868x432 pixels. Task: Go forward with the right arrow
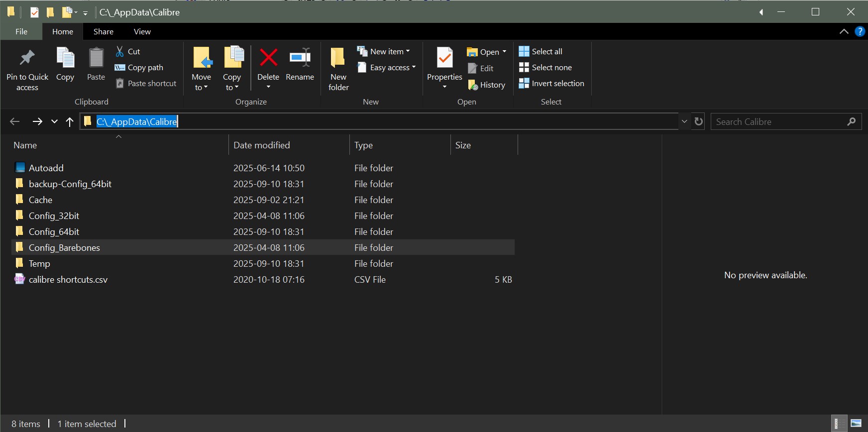pos(37,121)
